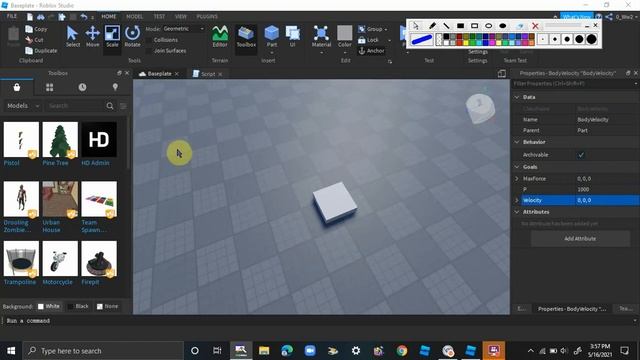Click Copy in Clipboard group

point(36,29)
